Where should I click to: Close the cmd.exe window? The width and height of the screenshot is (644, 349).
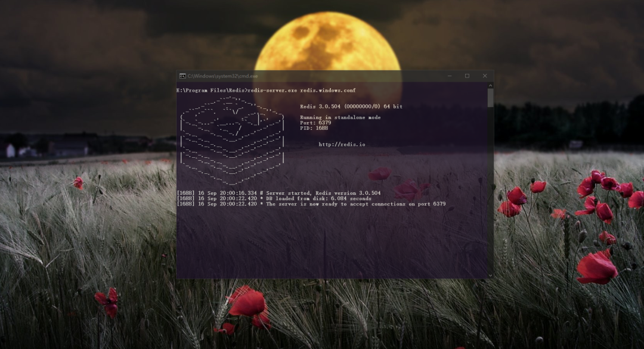pyautogui.click(x=485, y=76)
